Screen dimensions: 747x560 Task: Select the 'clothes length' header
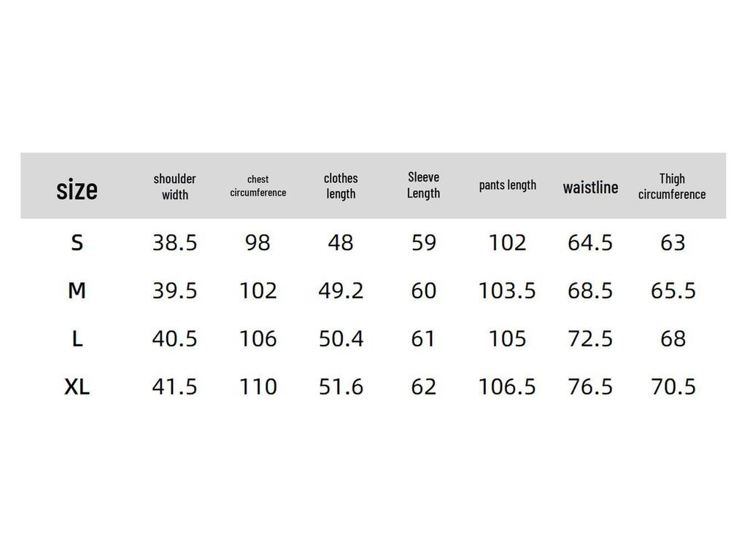click(x=341, y=186)
